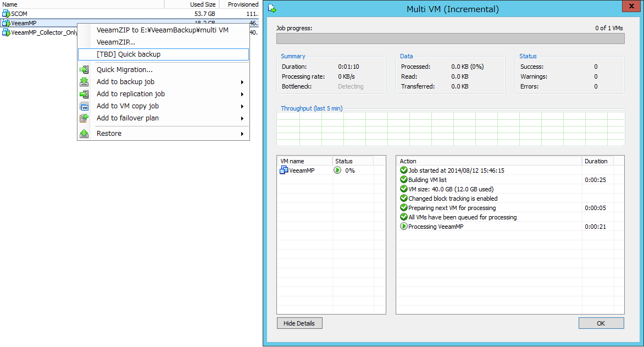Click the VM name column header
The height and width of the screenshot is (347, 644).
[304, 161]
